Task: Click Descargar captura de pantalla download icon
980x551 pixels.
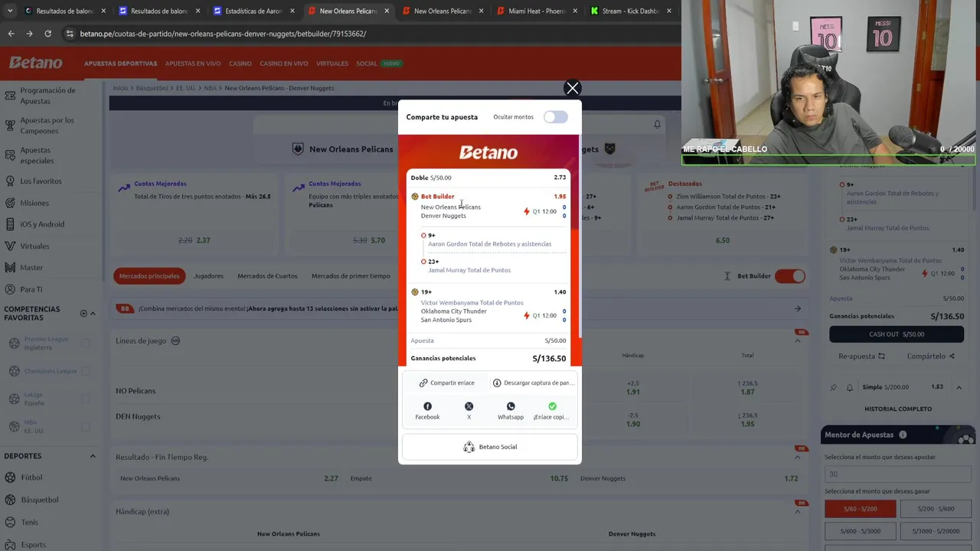Action: tap(497, 383)
